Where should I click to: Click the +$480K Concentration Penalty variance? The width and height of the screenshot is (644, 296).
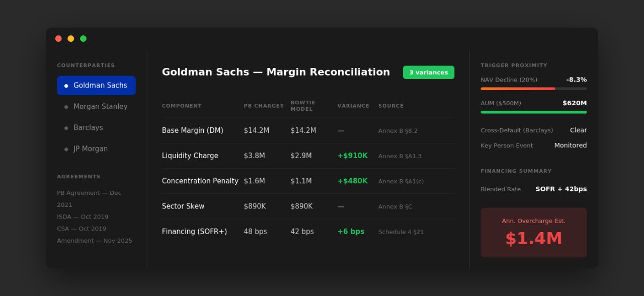(352, 181)
